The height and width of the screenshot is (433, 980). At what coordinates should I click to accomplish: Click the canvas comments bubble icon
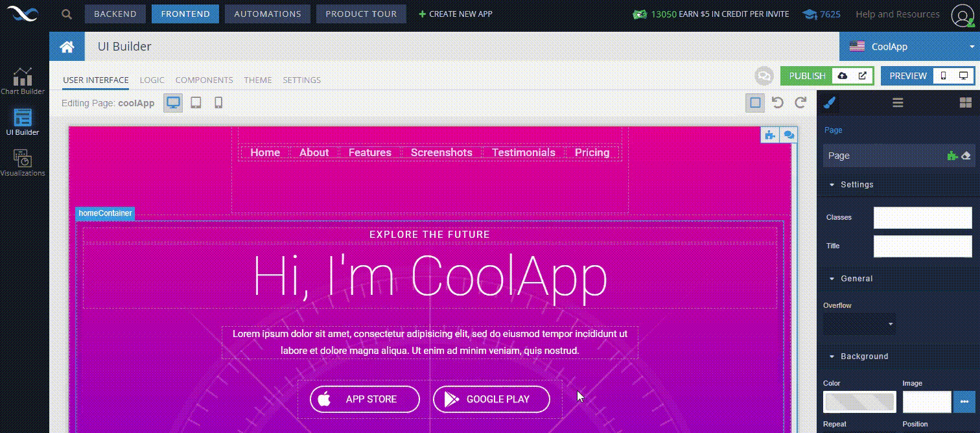pos(789,135)
